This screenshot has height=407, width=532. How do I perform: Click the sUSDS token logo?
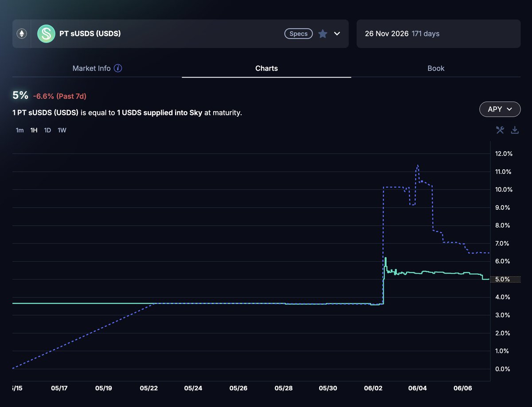click(46, 34)
